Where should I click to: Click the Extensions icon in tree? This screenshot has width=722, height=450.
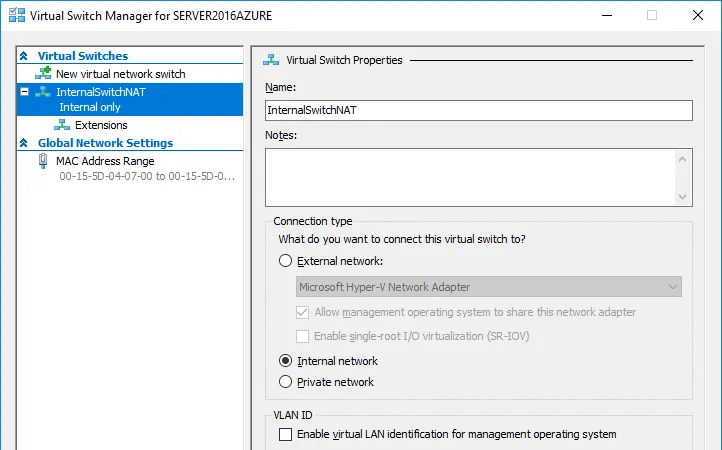point(62,125)
